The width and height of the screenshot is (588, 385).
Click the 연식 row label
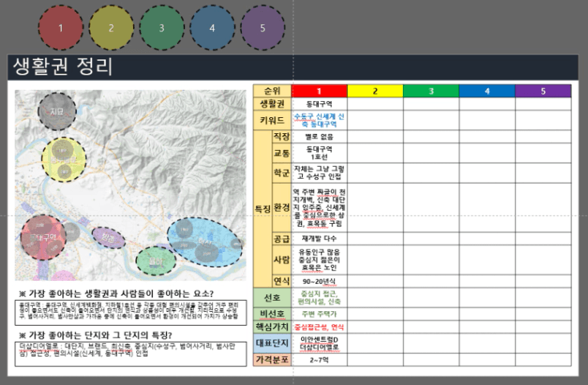tap(282, 282)
